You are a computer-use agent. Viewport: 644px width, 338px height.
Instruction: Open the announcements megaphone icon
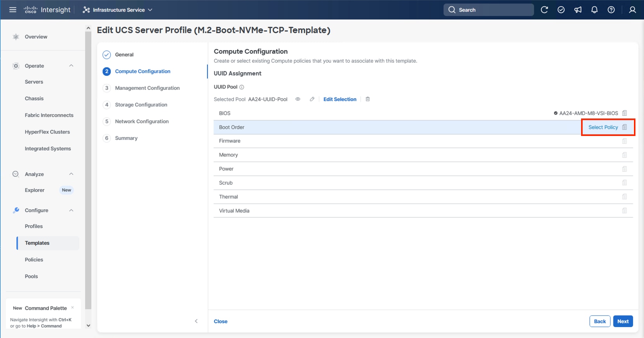(x=578, y=10)
